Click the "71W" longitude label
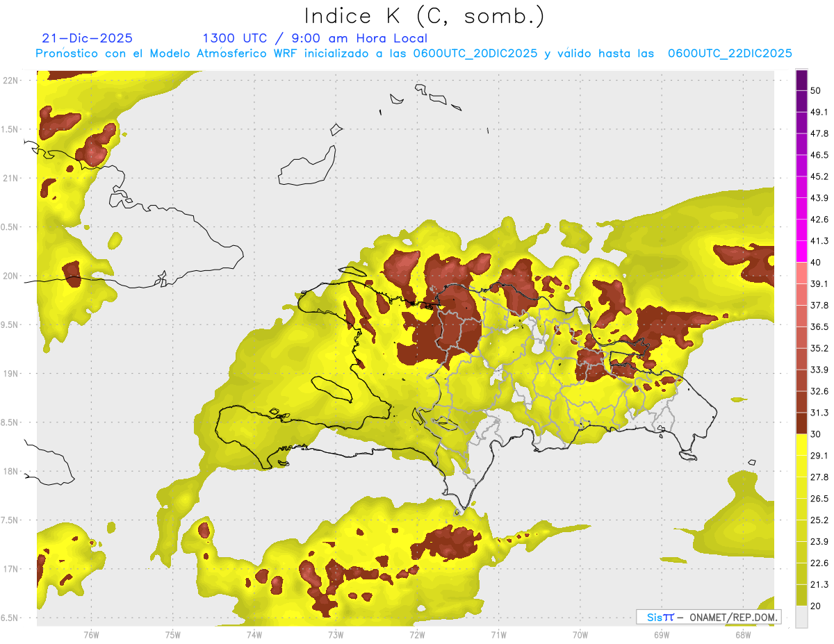Viewport: 834px width, 644px height. 498,634
